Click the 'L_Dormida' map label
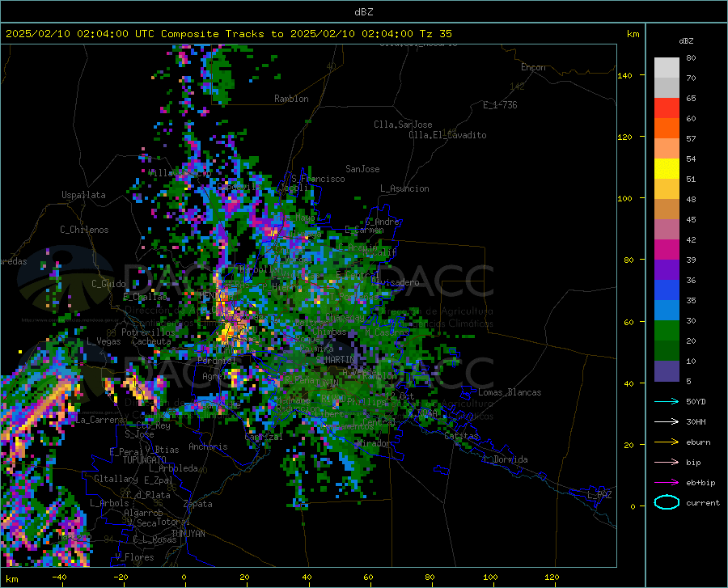The height and width of the screenshot is (588, 728). [x=505, y=459]
